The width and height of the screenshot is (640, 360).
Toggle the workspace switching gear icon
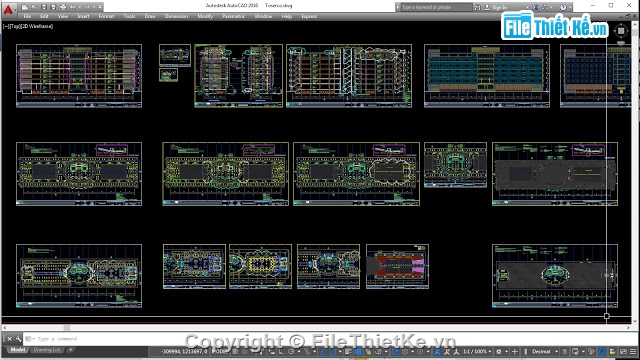[x=498, y=351]
